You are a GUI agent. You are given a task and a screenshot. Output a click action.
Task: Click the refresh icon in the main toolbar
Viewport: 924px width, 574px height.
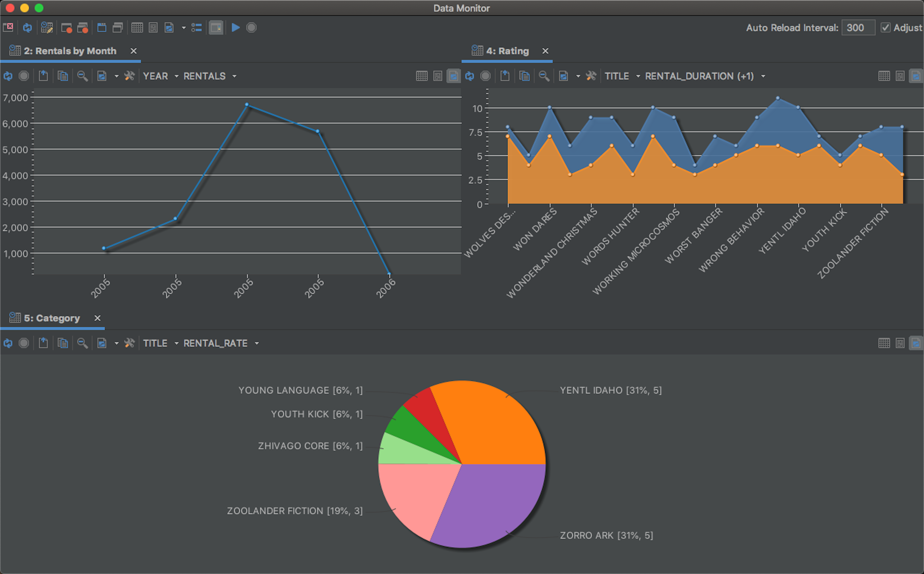(x=27, y=27)
